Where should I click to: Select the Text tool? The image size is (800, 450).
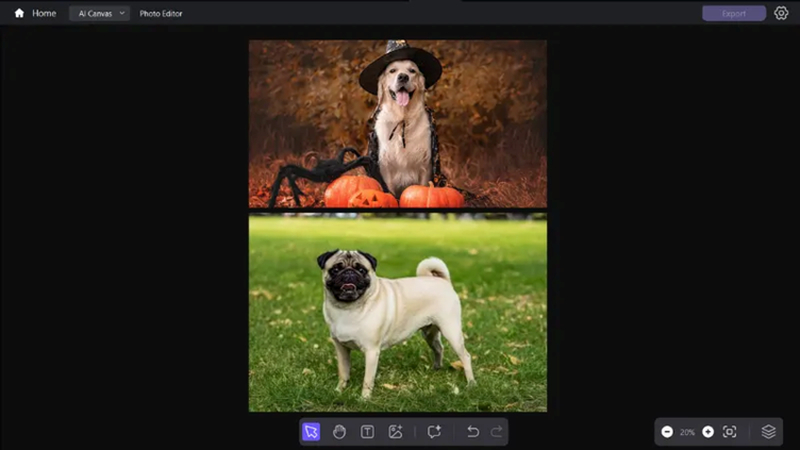[367, 432]
